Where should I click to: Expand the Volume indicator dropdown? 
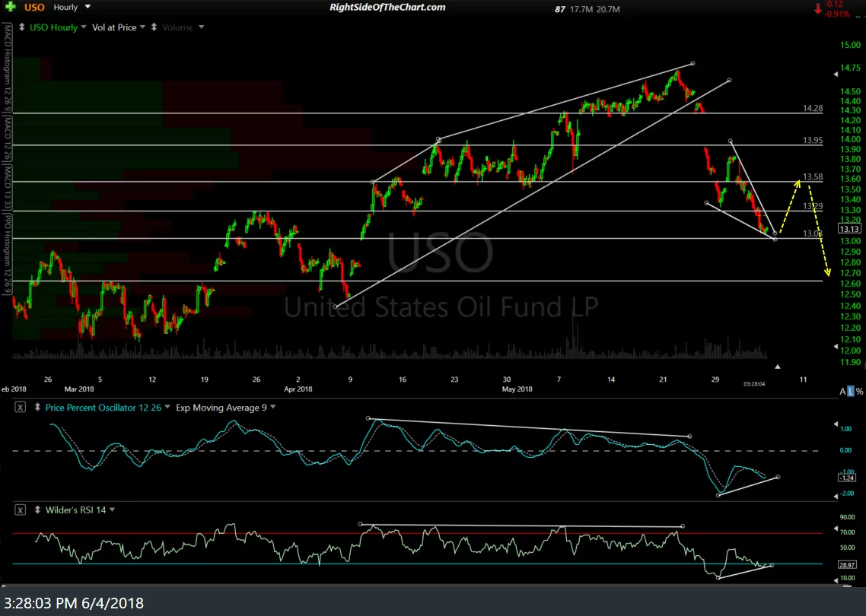click(201, 27)
